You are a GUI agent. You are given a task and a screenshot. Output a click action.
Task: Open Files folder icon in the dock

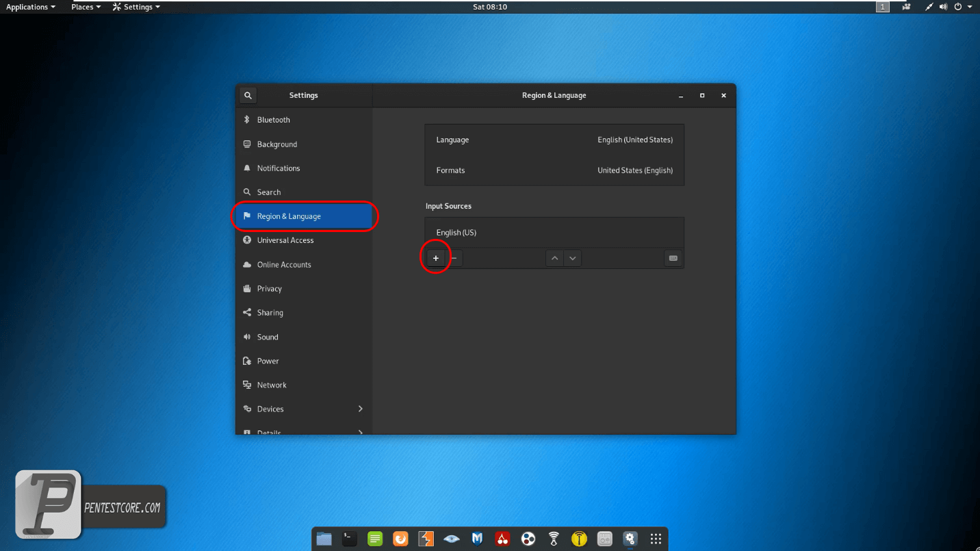click(x=324, y=539)
